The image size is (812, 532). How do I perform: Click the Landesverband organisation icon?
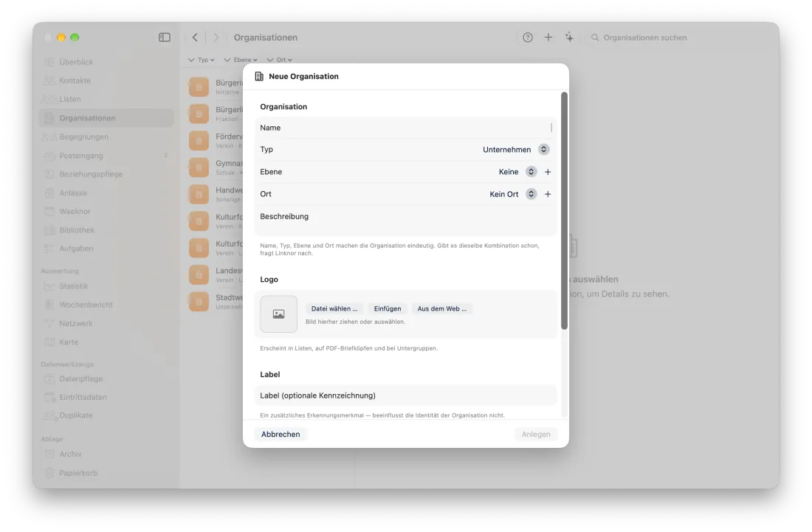[x=199, y=274]
